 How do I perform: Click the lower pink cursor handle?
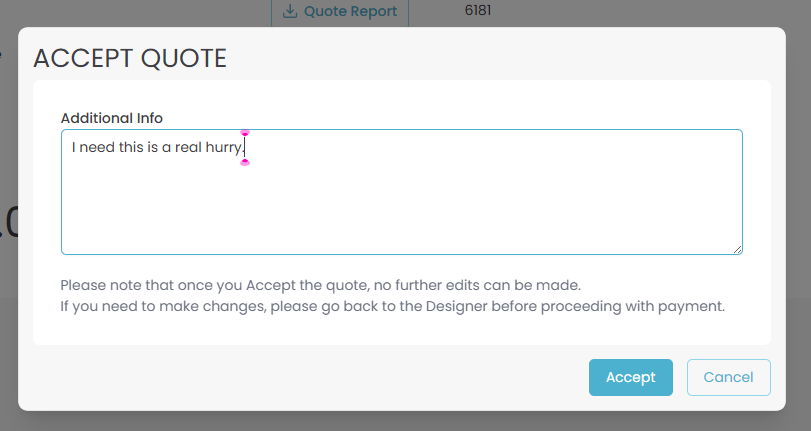point(245,162)
